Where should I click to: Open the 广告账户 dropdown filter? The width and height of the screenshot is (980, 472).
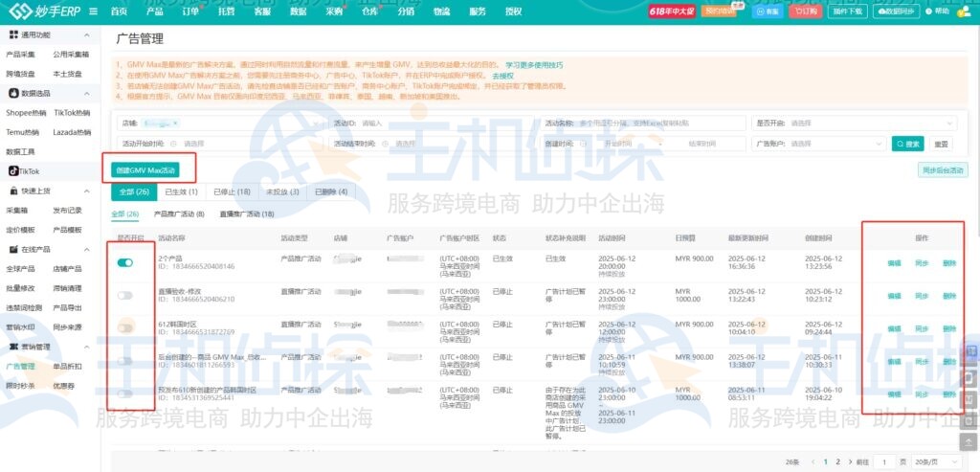tap(818, 144)
